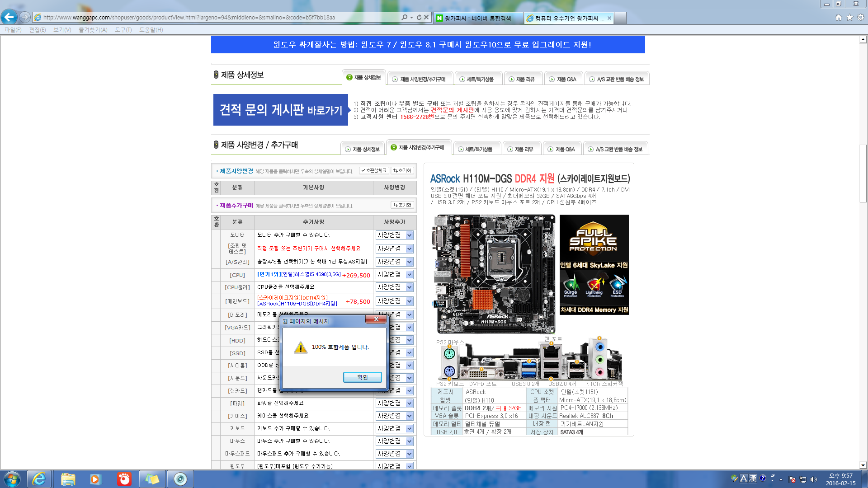Click the volume speaker tray icon
This screenshot has width=868, height=488.
(x=814, y=479)
